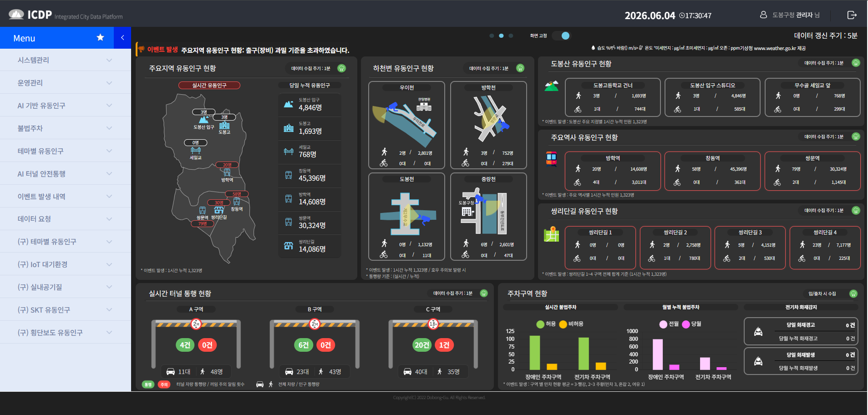Image resolution: width=868 pixels, height=415 pixels.
Task: Toggle the 화면 고정 switch
Action: (561, 35)
